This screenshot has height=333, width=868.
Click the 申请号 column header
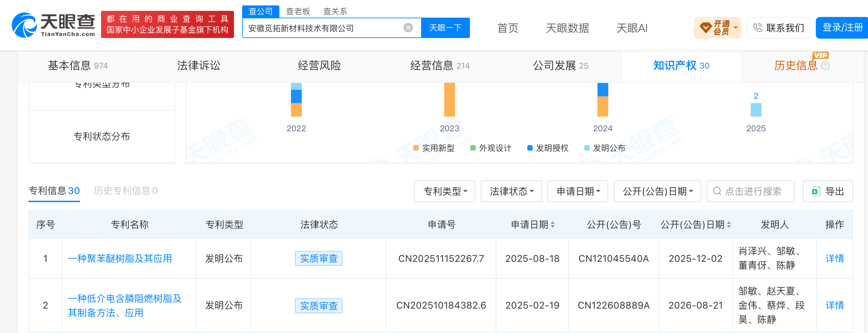(x=441, y=224)
